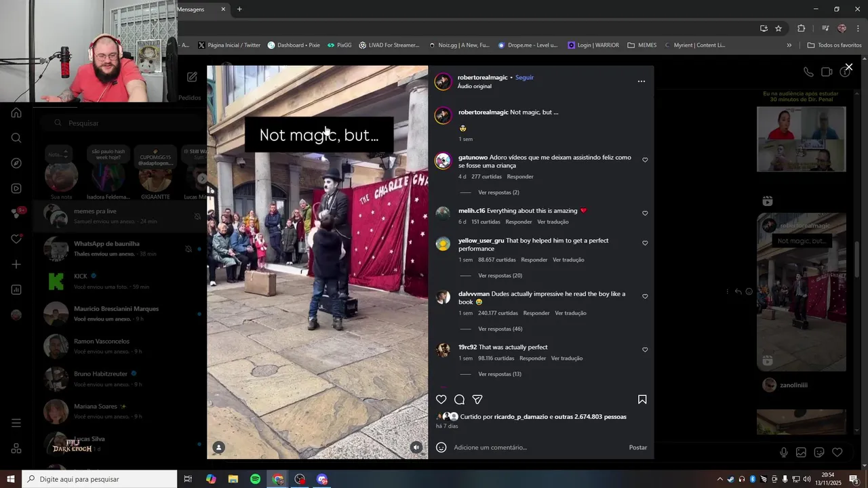This screenshot has width=868, height=488.
Task: Open the Reels icon in sidebar
Action: (x=16, y=188)
